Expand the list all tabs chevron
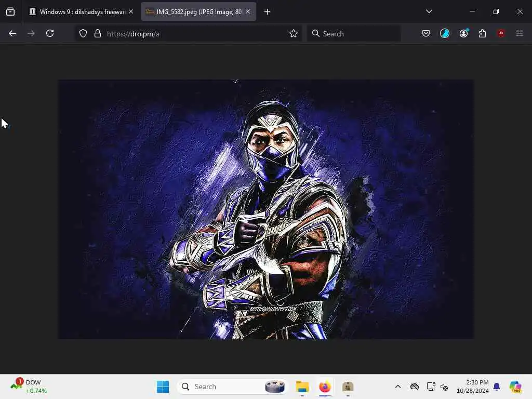 [429, 11]
